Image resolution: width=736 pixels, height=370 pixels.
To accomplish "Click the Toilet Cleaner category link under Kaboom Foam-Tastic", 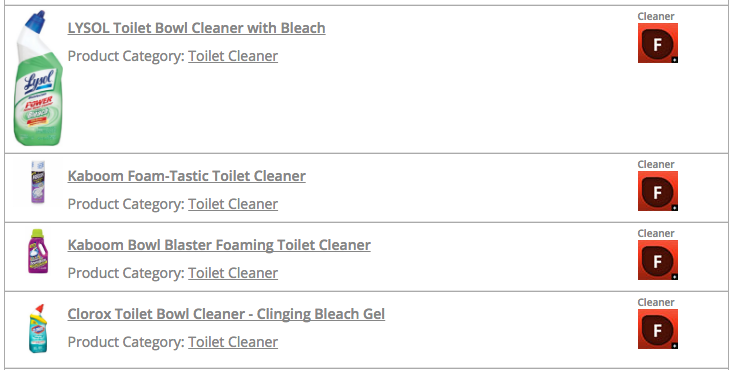I will (233, 204).
